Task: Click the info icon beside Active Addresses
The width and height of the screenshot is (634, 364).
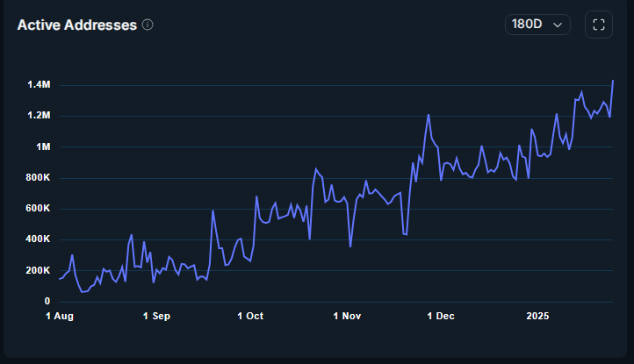Action: (x=148, y=25)
